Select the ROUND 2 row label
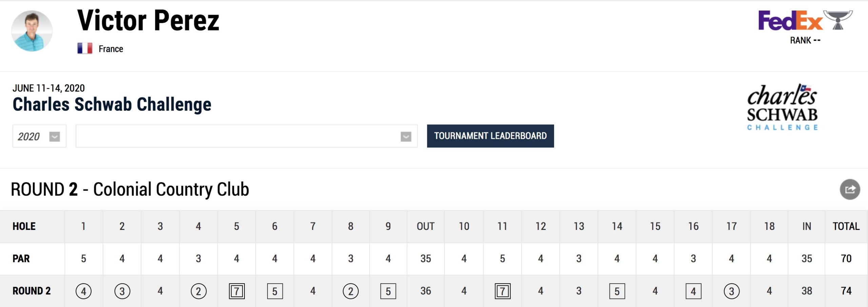 click(x=32, y=291)
